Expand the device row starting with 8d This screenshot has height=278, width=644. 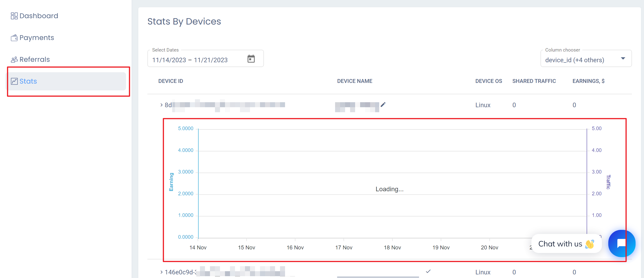162,105
